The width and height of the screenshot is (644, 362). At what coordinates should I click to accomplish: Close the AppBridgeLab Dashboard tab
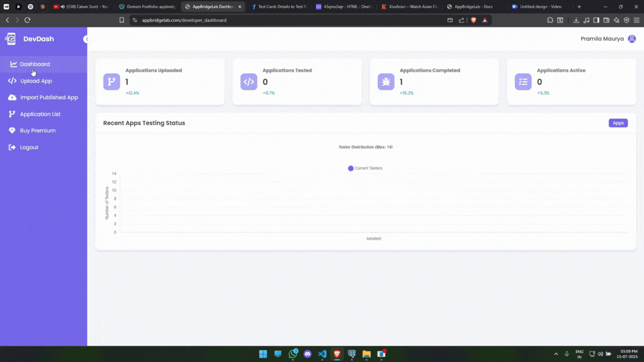(240, 7)
